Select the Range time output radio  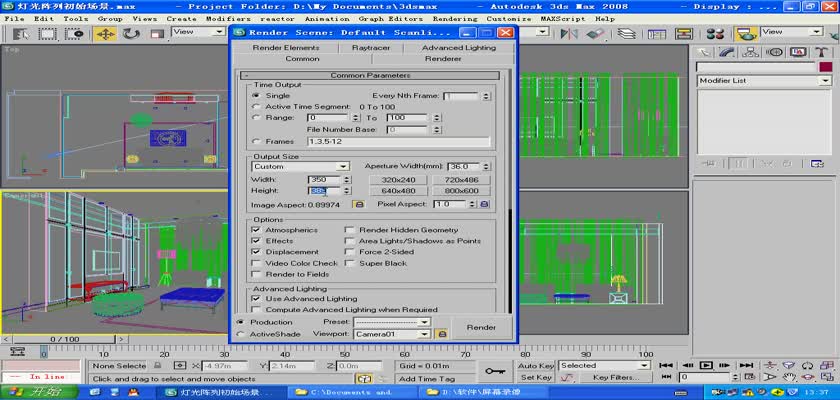point(256,117)
